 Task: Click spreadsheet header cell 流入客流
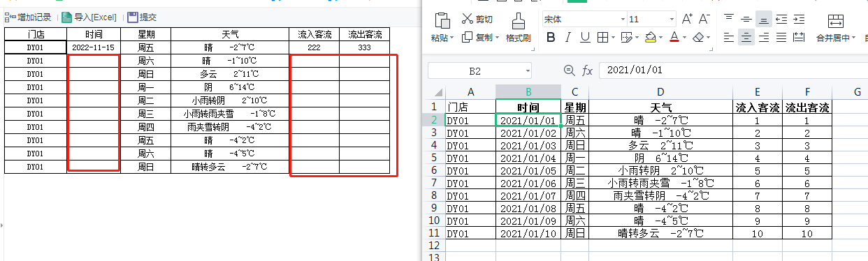click(758, 107)
